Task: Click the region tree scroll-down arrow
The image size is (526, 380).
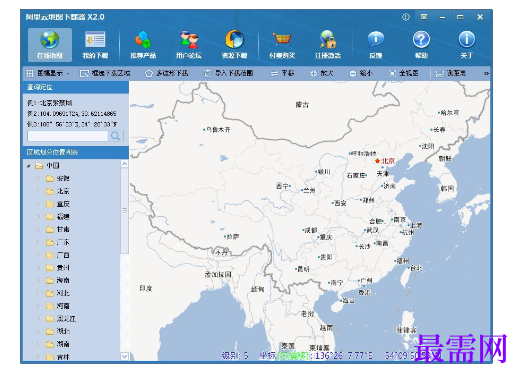Action: [124, 356]
